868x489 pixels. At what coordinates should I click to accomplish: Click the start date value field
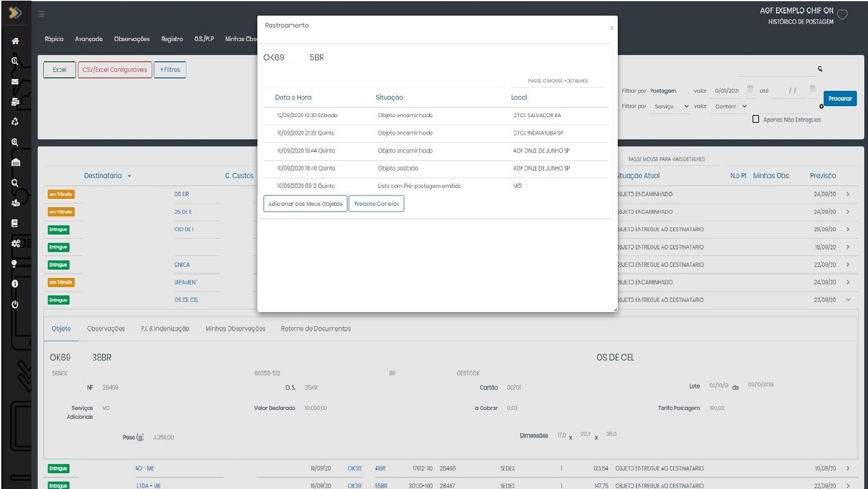(727, 91)
